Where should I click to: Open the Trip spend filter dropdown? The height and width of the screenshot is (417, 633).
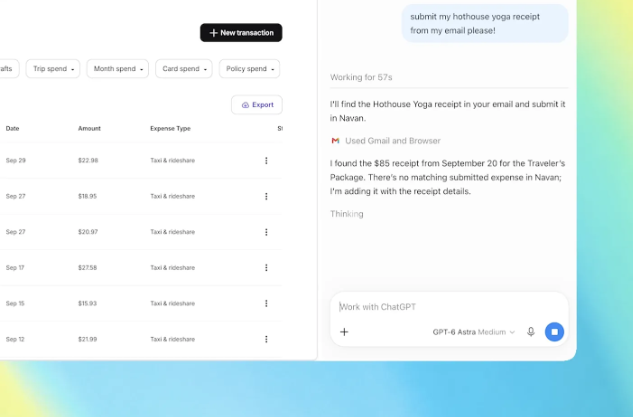[x=53, y=69]
